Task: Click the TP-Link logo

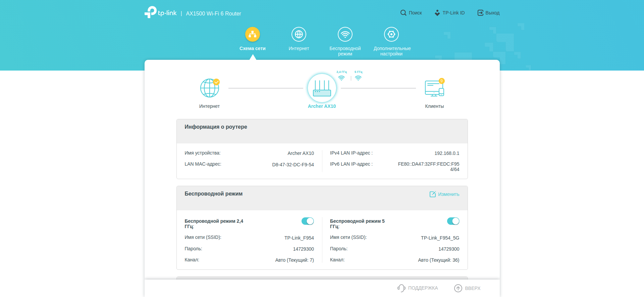Action: click(160, 13)
